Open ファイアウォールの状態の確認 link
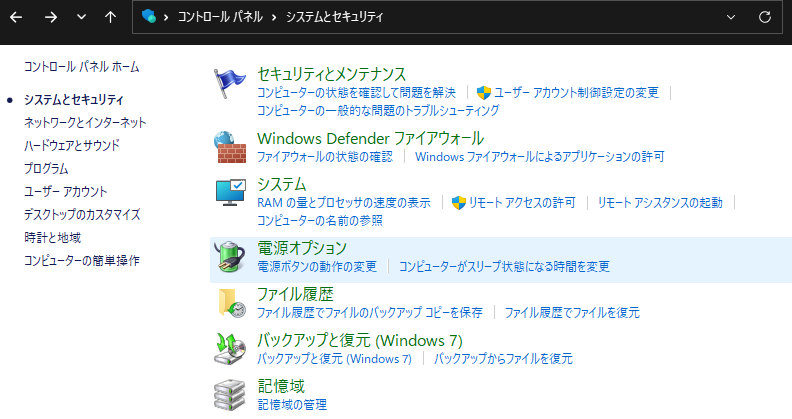 click(x=325, y=157)
